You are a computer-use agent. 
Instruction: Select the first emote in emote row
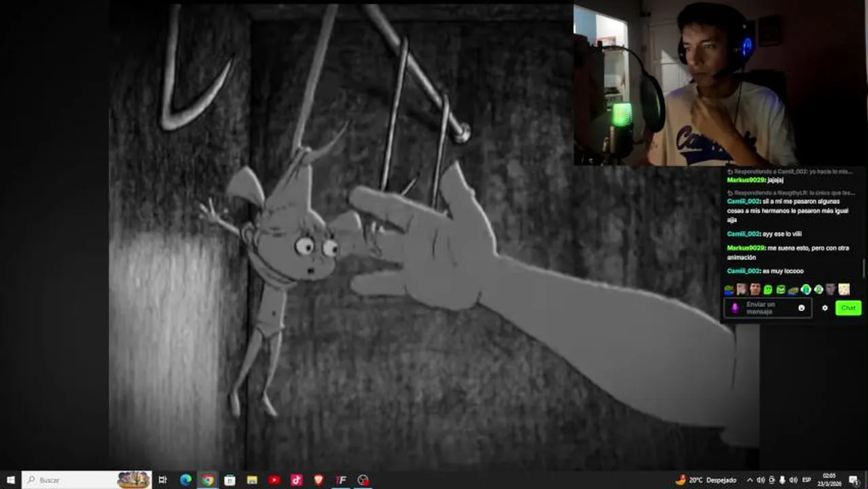tap(729, 290)
